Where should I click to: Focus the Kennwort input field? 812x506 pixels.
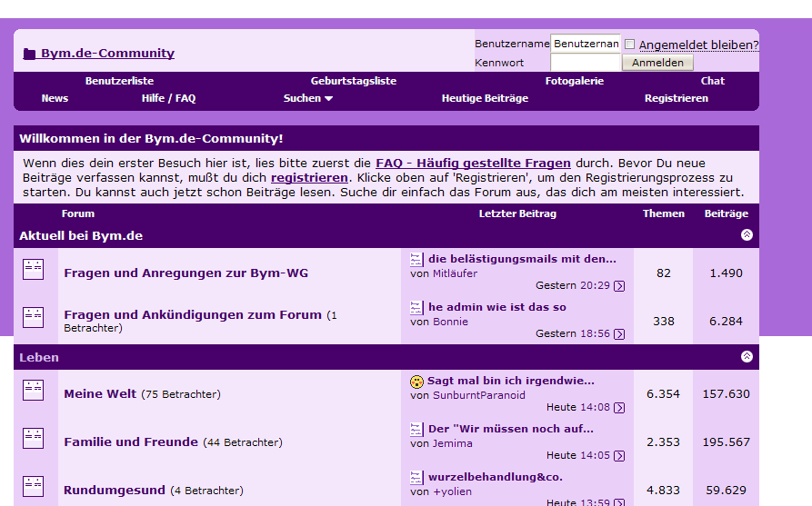click(x=586, y=63)
